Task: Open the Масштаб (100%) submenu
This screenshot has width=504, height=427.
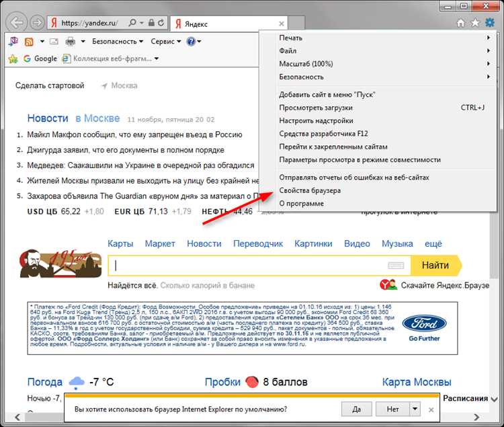Action: 378,64
